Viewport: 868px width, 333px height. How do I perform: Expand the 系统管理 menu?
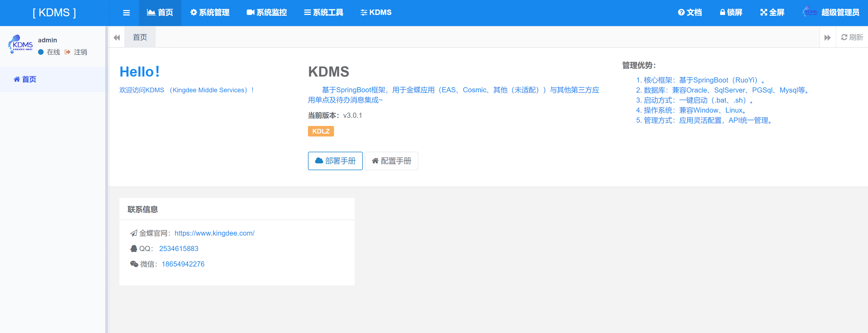click(209, 12)
